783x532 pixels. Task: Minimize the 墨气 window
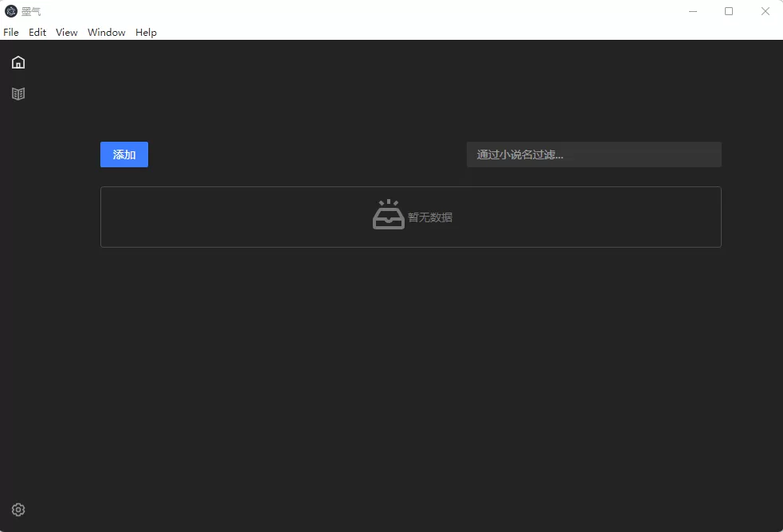(692, 11)
